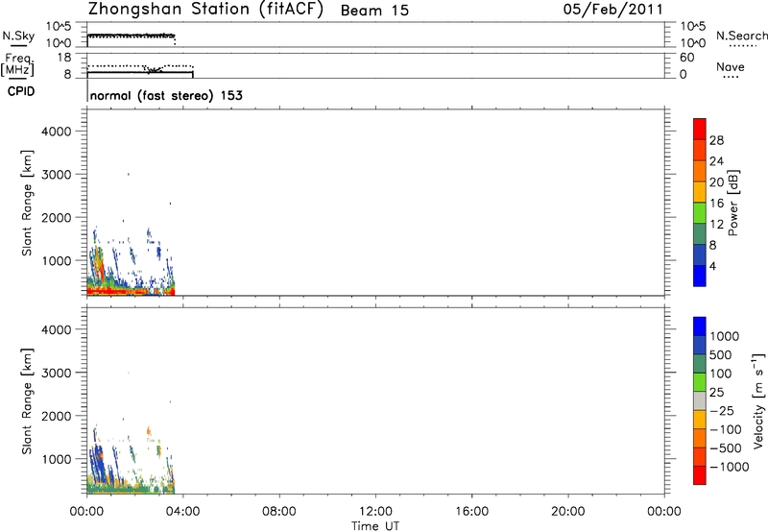Click the 3000 tick label in the velocity panel
Viewport: 768px width, 532px height.
(57, 373)
